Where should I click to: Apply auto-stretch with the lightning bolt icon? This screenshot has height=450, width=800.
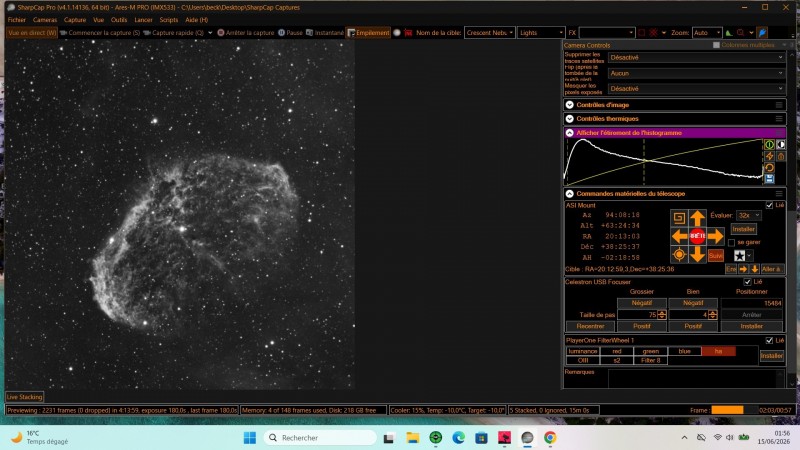click(769, 156)
